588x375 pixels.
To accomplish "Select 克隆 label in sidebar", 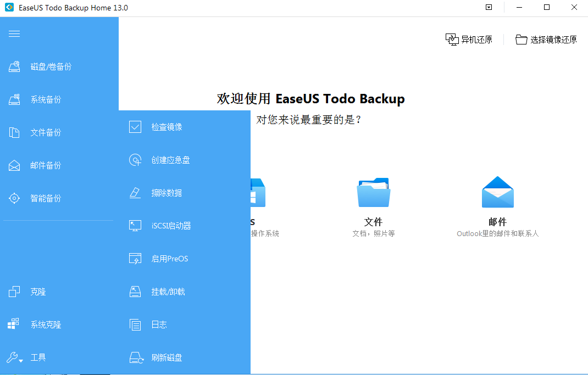I will pos(38,292).
